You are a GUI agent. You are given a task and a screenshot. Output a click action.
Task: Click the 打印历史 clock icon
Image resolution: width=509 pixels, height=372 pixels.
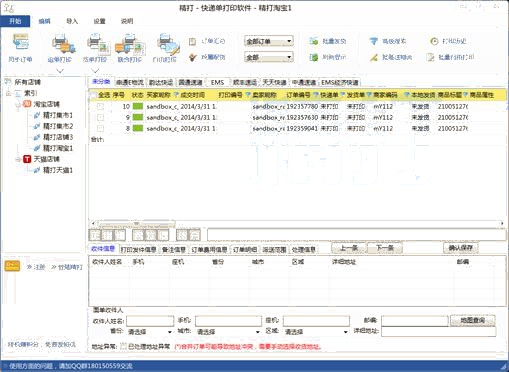pos(434,41)
